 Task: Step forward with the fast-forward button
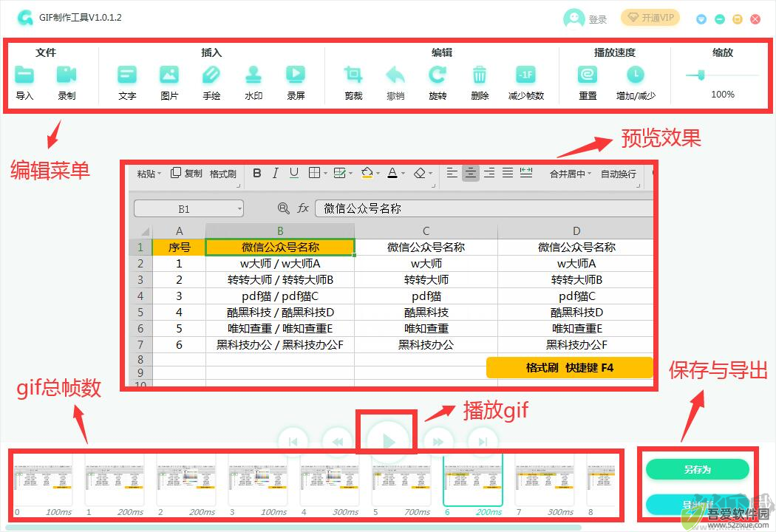pos(438,442)
